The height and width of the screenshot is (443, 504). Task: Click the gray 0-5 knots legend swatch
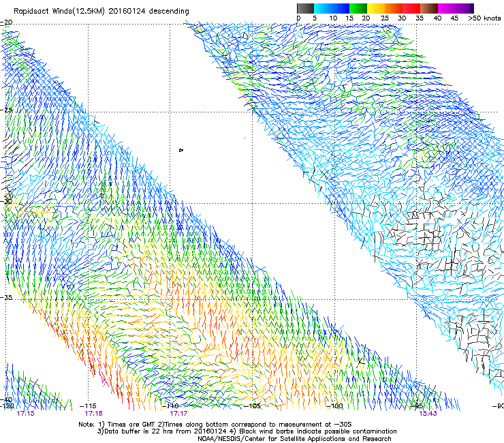(x=305, y=8)
